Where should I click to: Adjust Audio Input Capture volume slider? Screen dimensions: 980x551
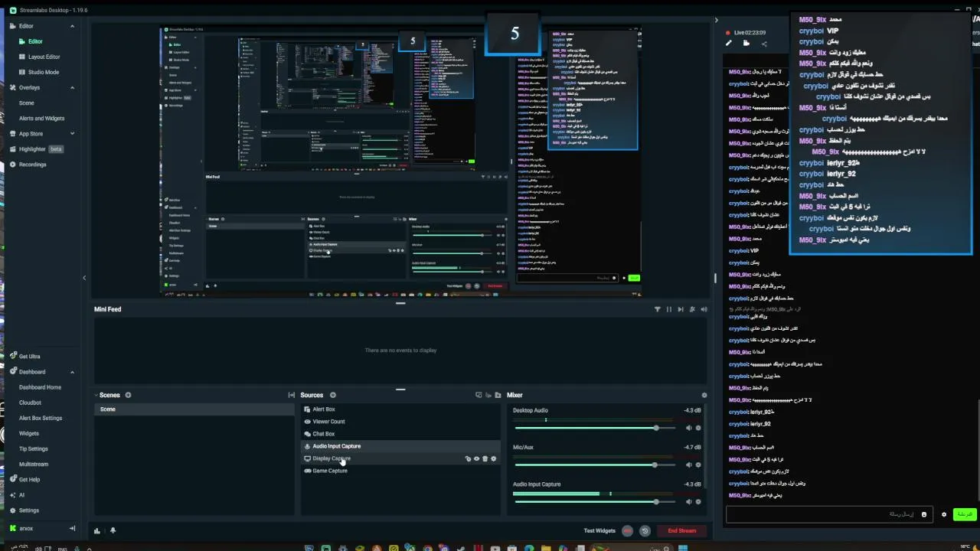597,502
